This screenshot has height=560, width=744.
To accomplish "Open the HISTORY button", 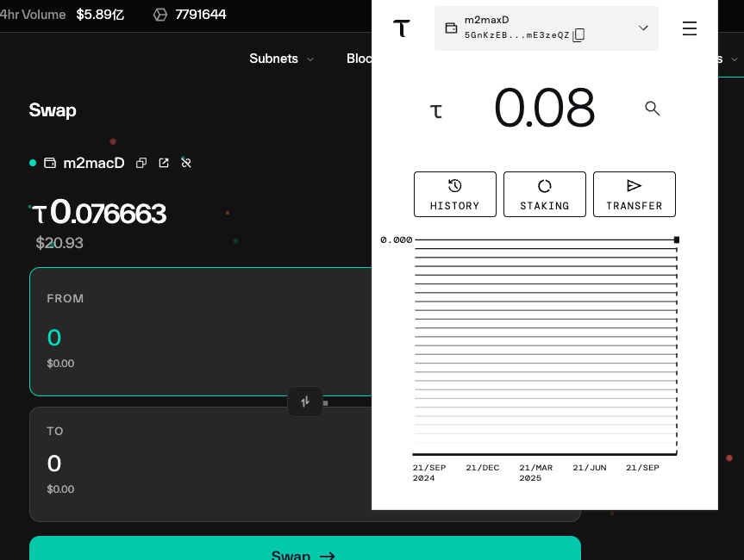I will tap(455, 195).
